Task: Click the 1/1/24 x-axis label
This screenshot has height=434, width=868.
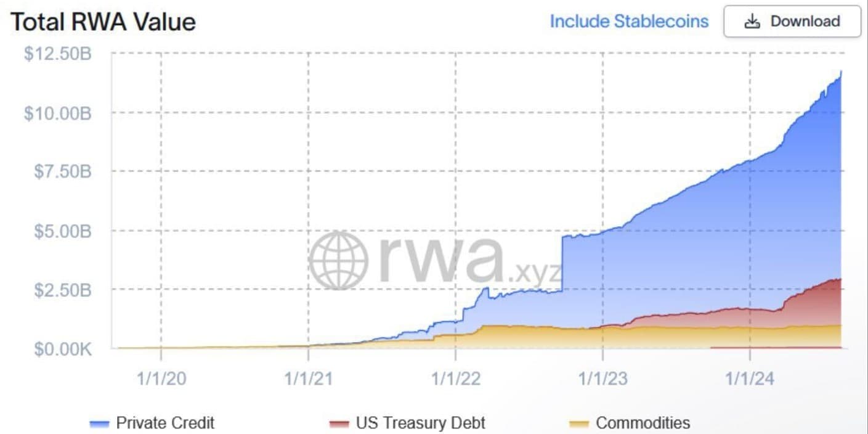Action: [750, 378]
